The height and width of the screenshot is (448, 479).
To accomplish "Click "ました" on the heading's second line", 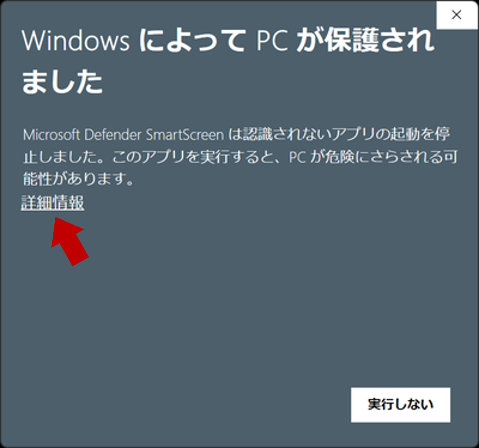I will [62, 82].
